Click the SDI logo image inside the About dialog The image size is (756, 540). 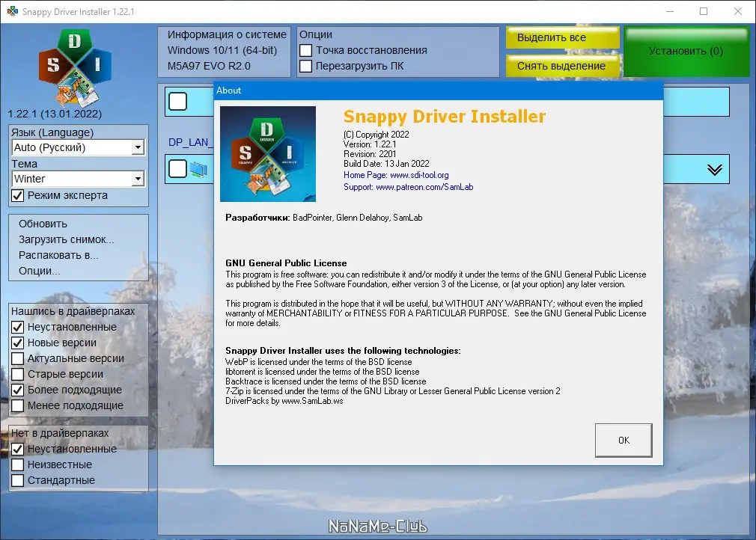pos(267,153)
